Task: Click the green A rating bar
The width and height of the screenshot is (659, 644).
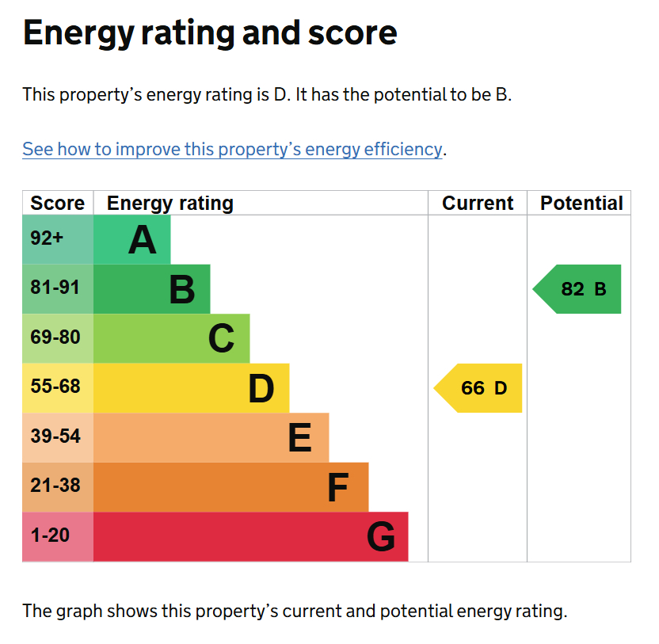Action: click(x=131, y=240)
